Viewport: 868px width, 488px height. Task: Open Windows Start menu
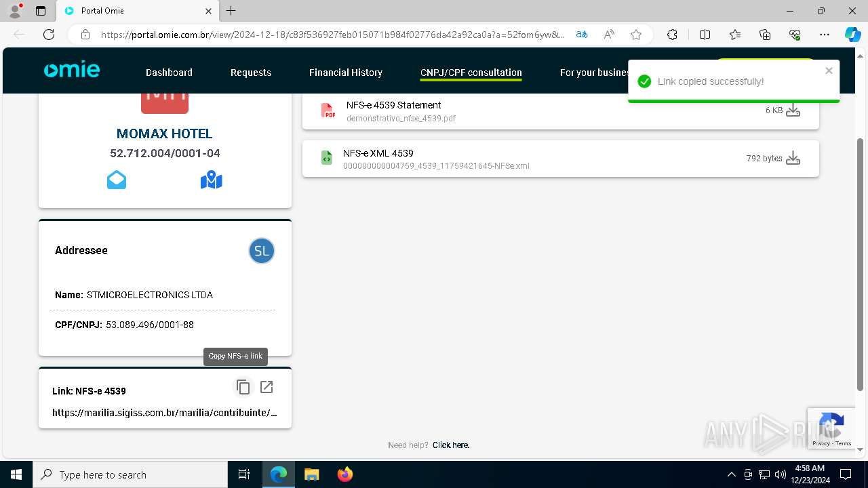16,474
